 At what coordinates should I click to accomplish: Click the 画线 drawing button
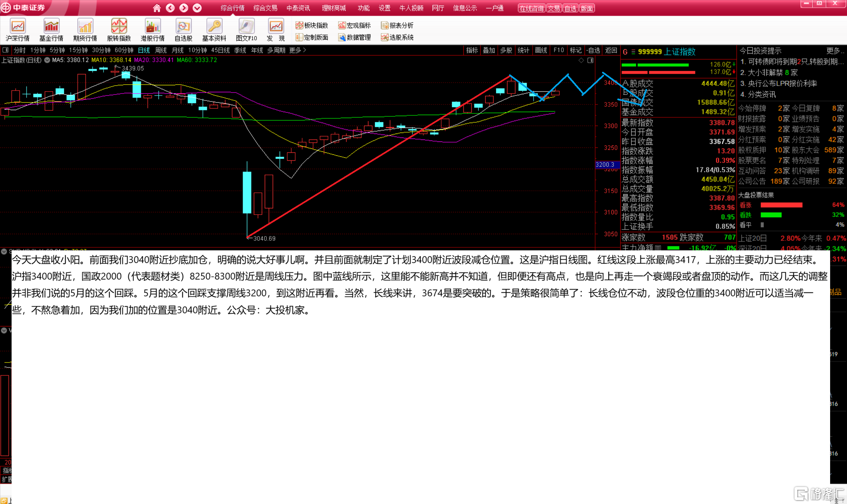click(541, 50)
